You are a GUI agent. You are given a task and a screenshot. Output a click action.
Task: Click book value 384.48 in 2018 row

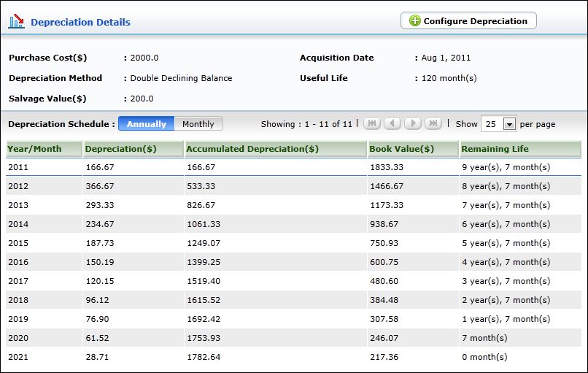pyautogui.click(x=384, y=300)
